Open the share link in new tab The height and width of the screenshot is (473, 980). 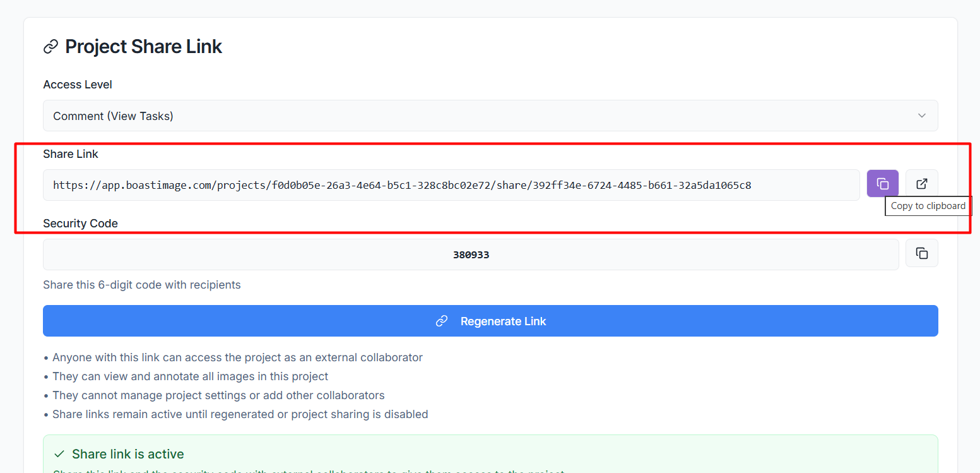click(x=921, y=184)
